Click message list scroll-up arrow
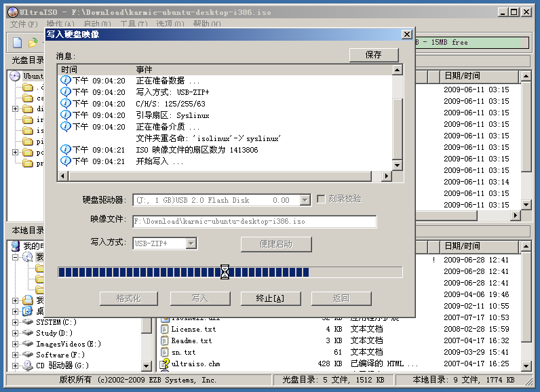 (398, 71)
